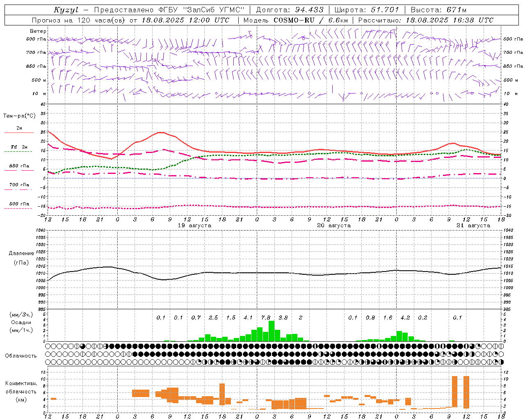Click the red line sample under "2м" legend
Image resolution: width=525 pixels, height=420 pixels.
(x=19, y=132)
